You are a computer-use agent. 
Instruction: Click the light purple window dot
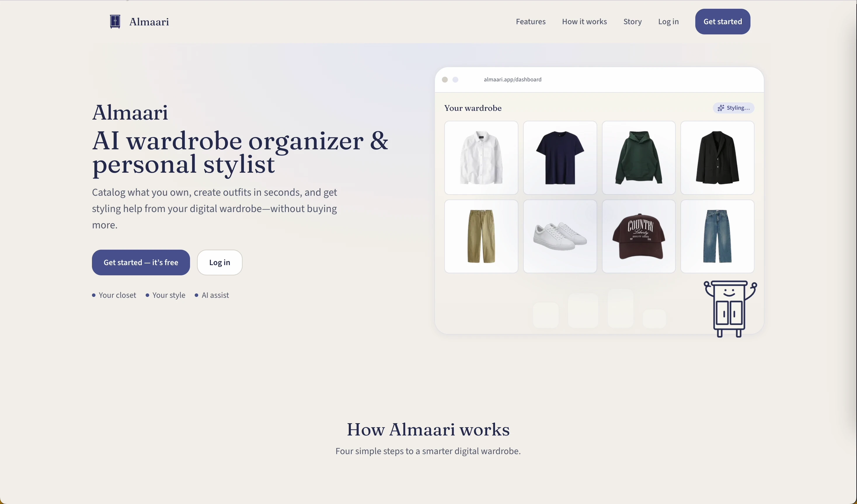(x=455, y=80)
